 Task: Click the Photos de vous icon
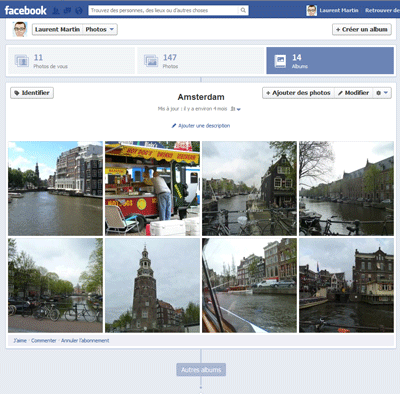click(x=22, y=61)
